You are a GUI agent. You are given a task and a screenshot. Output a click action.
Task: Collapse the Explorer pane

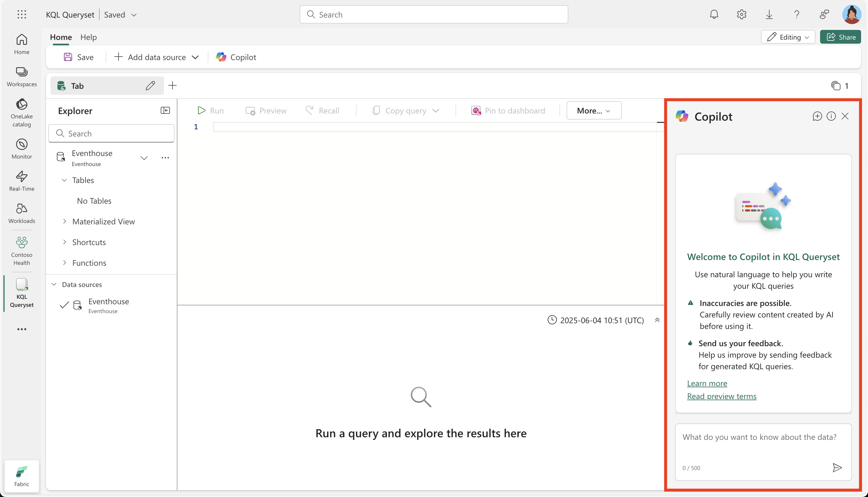[x=165, y=110]
